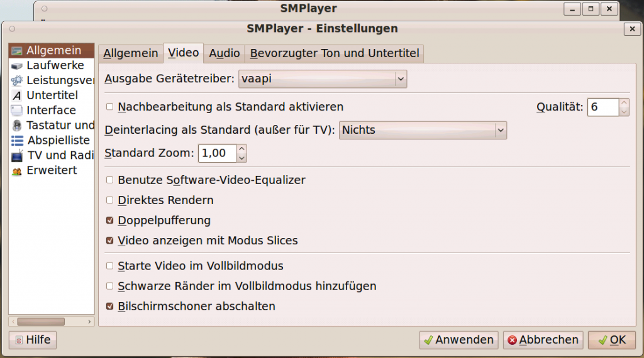Switch to the Allgemein tab
644x358 pixels.
click(x=131, y=53)
